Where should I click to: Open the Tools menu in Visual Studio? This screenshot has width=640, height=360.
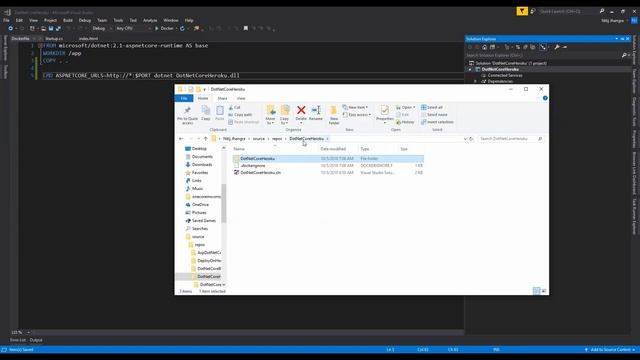point(118,20)
